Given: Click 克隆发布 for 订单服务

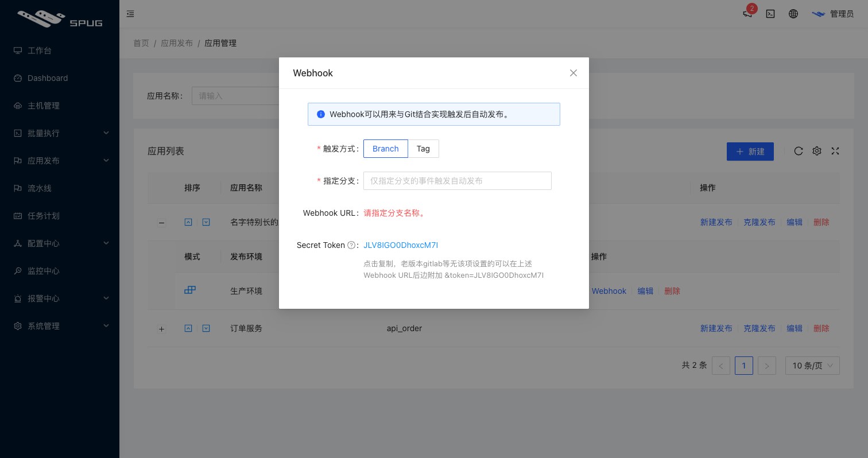Looking at the screenshot, I should [x=759, y=328].
